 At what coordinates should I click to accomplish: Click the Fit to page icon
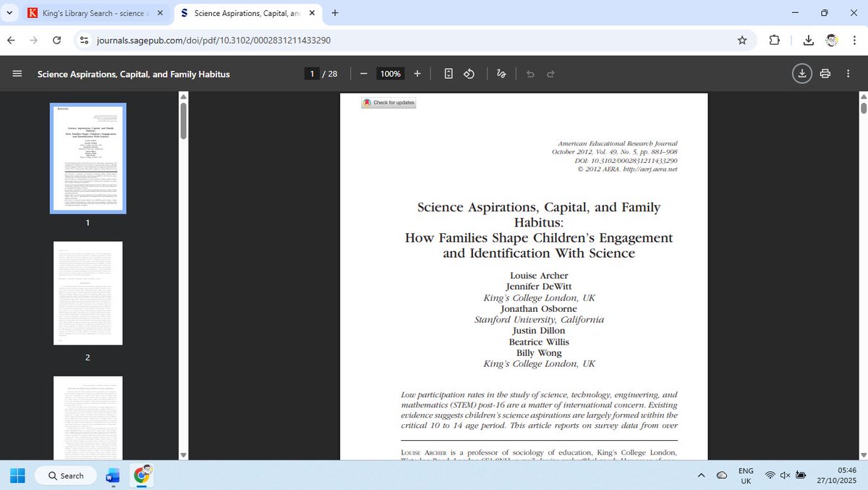pyautogui.click(x=448, y=74)
